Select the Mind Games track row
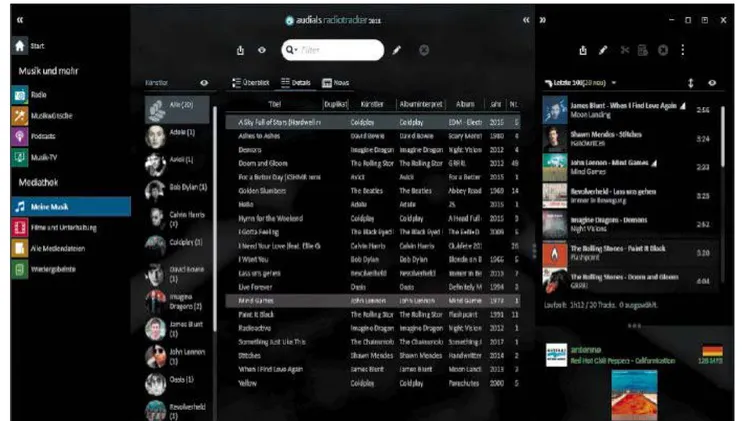Viewport: 750px width, 421px height. (x=373, y=301)
